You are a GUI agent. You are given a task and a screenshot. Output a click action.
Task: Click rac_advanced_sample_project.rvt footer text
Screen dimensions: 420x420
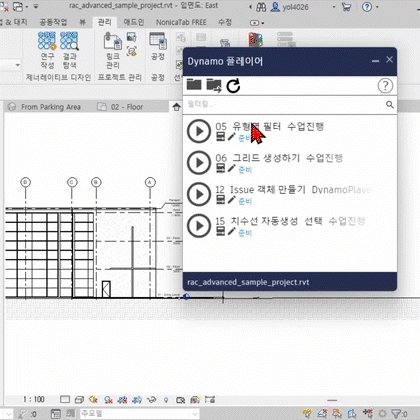point(248,282)
